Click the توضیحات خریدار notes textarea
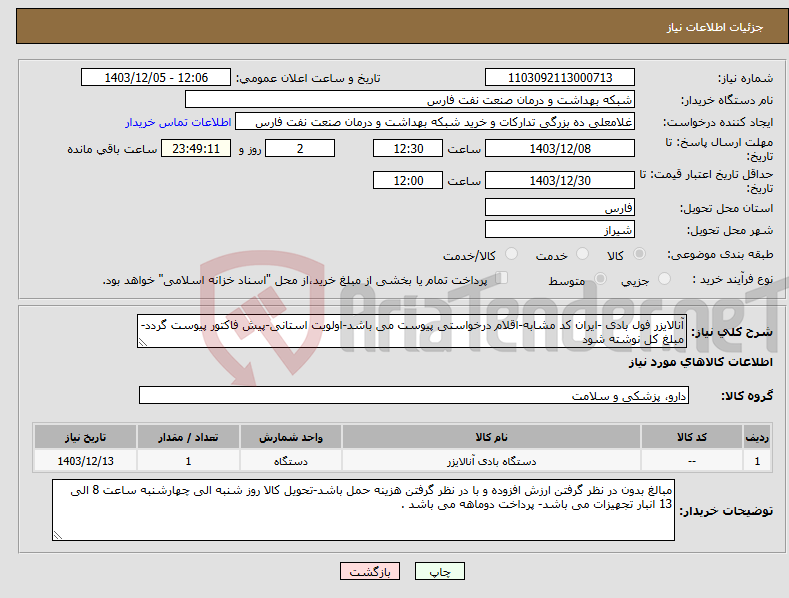The height and width of the screenshot is (598, 789). (x=363, y=510)
